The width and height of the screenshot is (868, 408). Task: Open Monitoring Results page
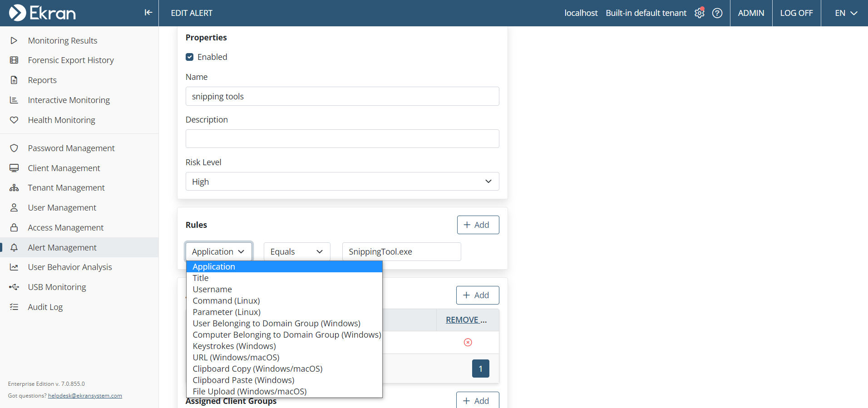[x=63, y=40]
